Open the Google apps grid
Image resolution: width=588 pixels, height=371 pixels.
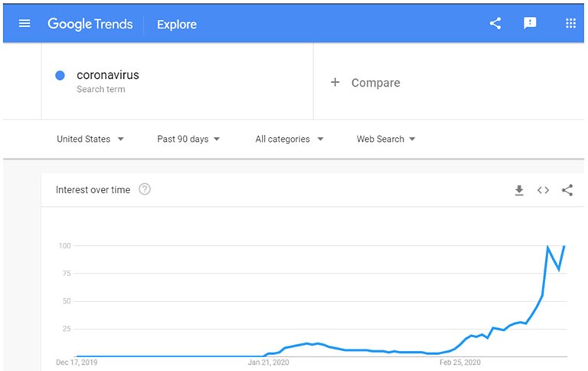pyautogui.click(x=570, y=24)
